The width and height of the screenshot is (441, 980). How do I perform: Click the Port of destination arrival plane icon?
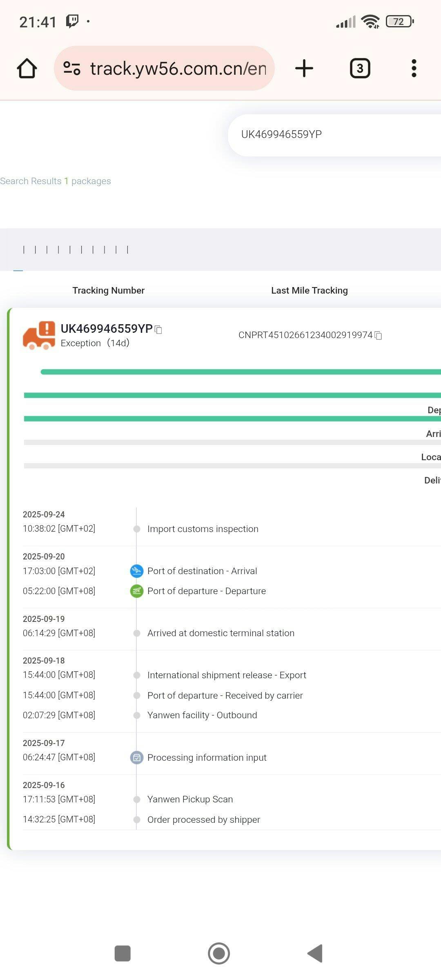136,571
